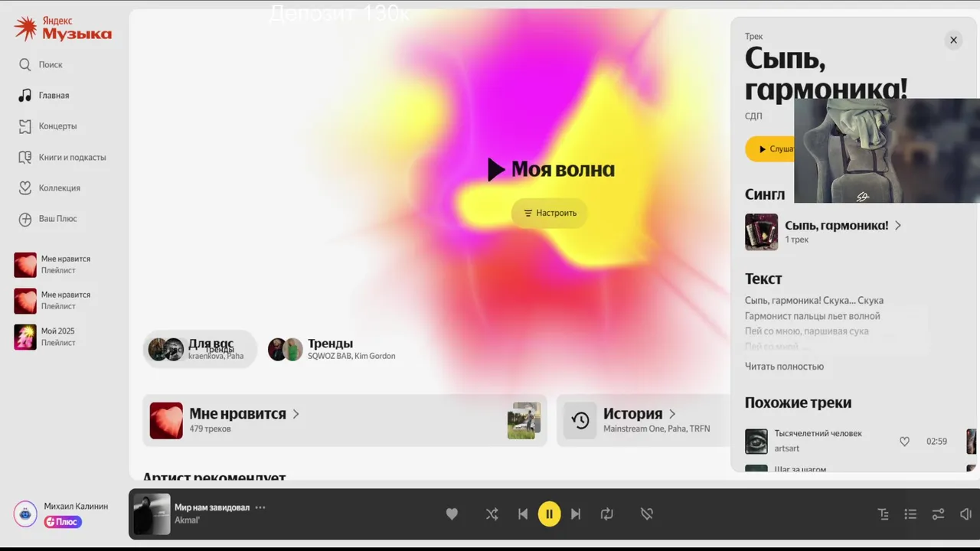Click the Настроить button
This screenshot has width=980, height=551.
pos(550,213)
